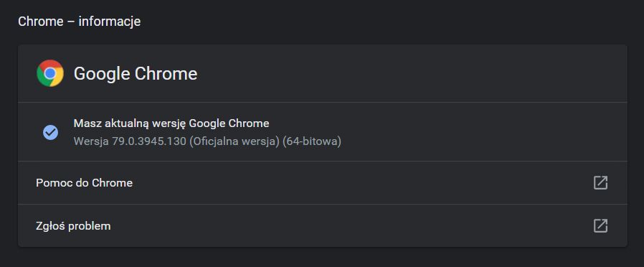Image resolution: width=644 pixels, height=267 pixels.
Task: Open external link icon beside Zgłoś problem
Action: [600, 226]
